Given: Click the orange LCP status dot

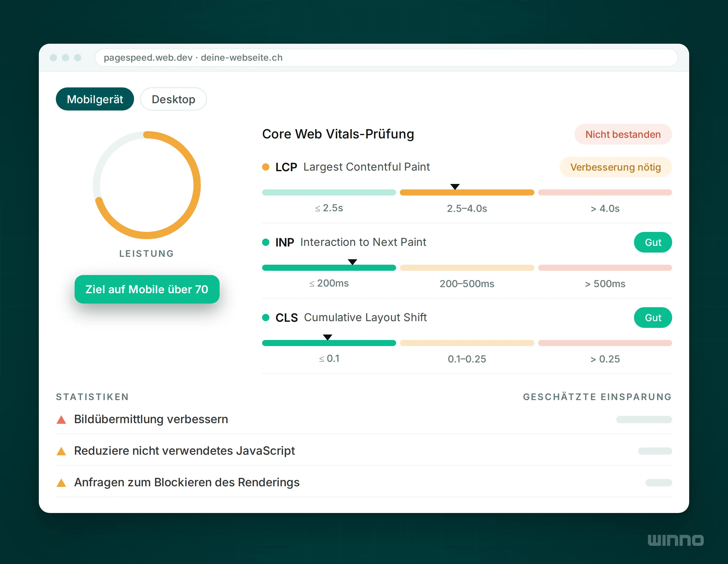Looking at the screenshot, I should click(x=266, y=167).
